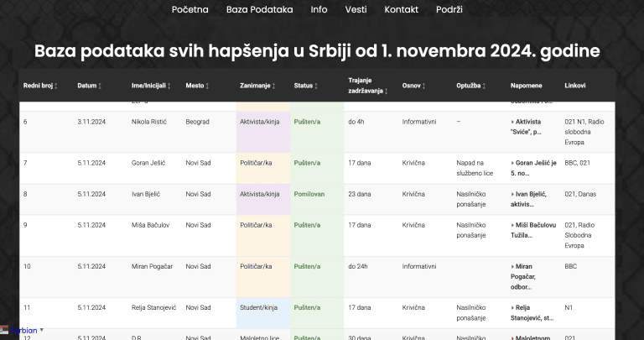The height and width of the screenshot is (340, 644).
Task: Click sort arrows next to Mesto
Action: click(207, 86)
